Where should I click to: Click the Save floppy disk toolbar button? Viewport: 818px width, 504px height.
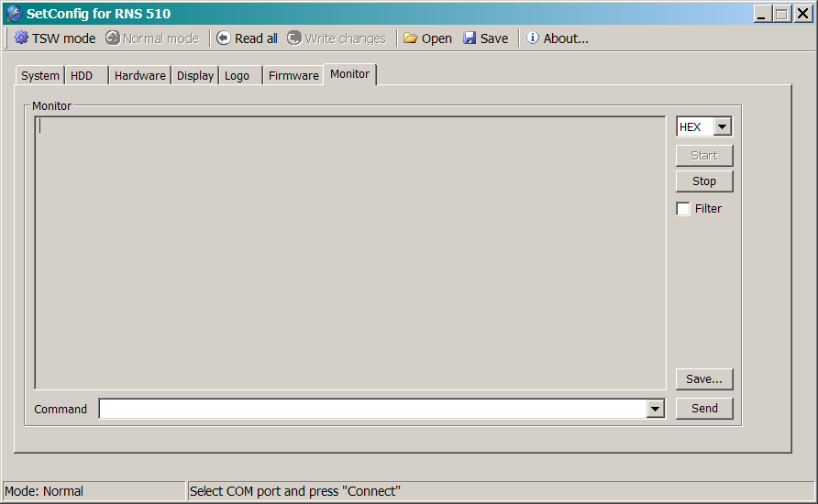(485, 38)
